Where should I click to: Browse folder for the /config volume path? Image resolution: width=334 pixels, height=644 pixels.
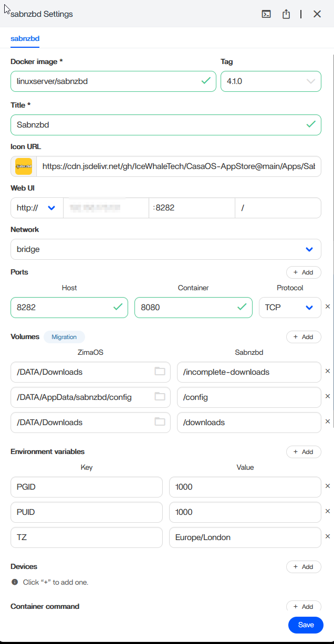coord(160,397)
